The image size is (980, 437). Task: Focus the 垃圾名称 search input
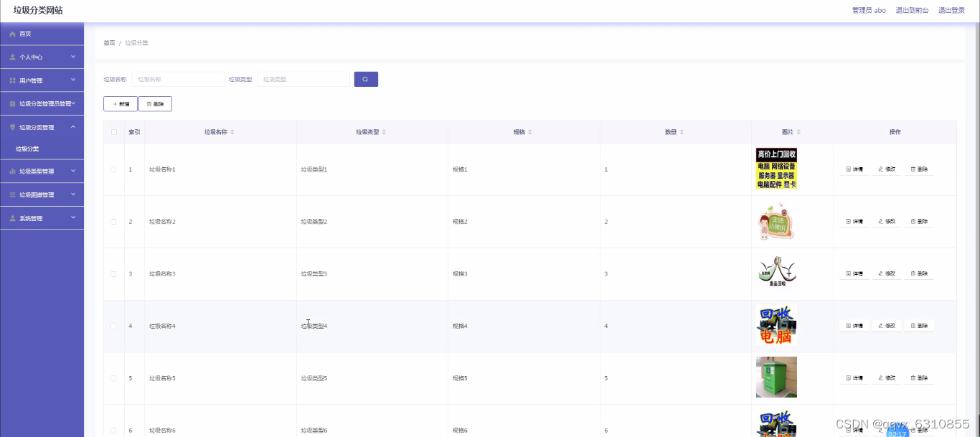click(178, 79)
